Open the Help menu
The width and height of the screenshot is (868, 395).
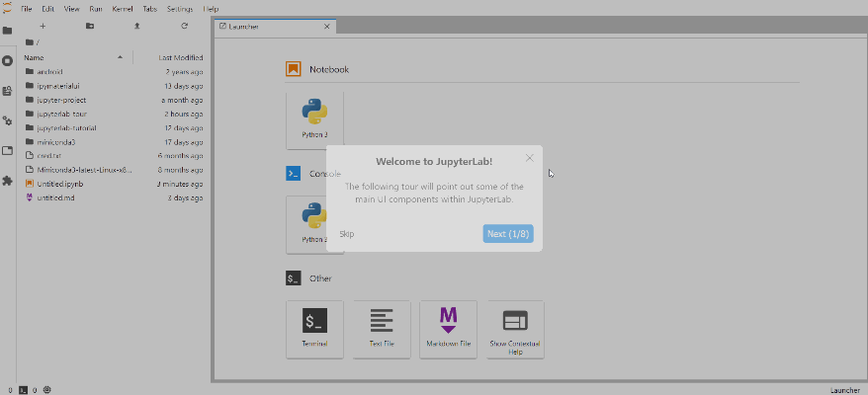coord(211,9)
